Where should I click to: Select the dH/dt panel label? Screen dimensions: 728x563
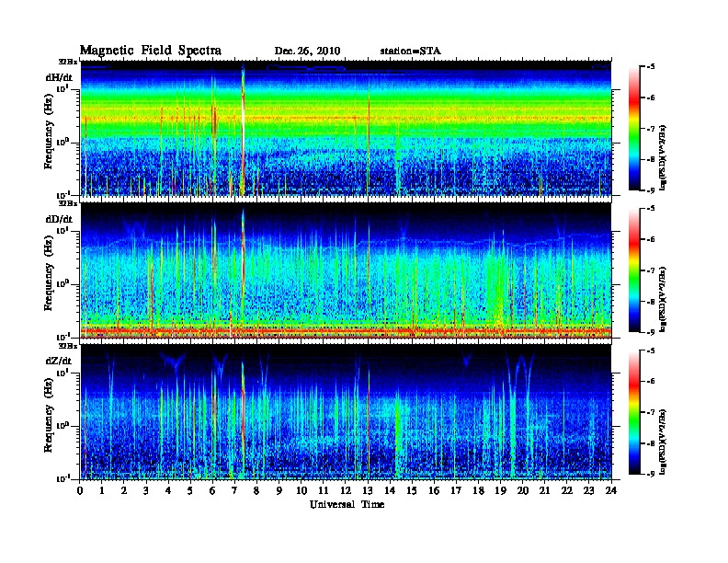click(x=59, y=77)
